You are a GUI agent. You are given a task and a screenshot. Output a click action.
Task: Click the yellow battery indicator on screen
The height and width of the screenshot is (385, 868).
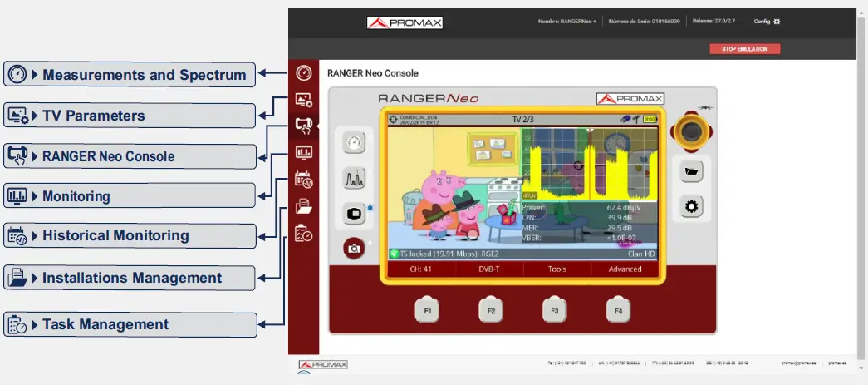[650, 119]
